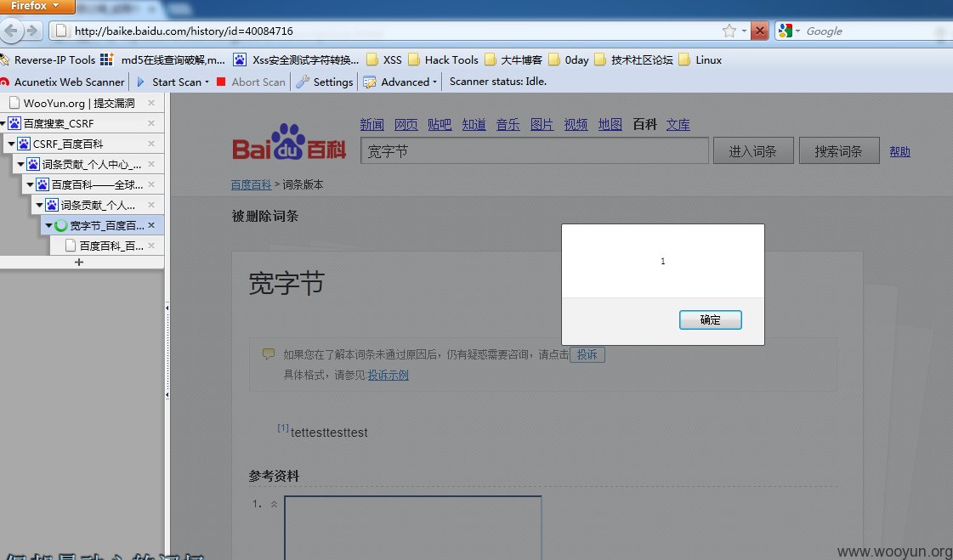Open the 网页 navigation link
953x560 pixels.
(x=406, y=125)
